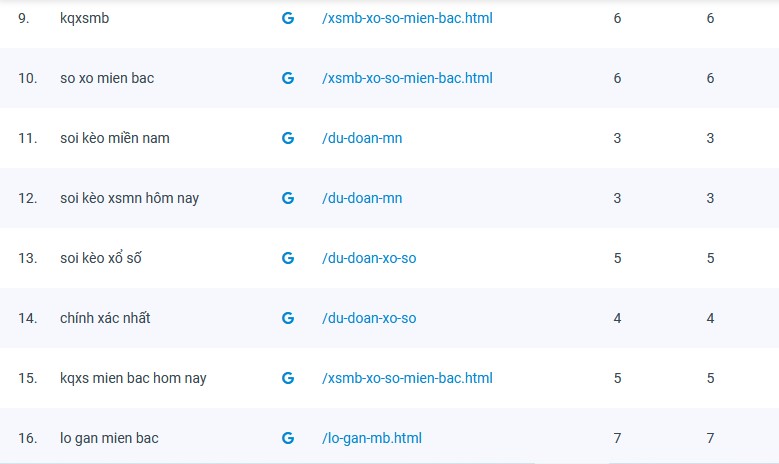Click Google icon next to soi kèo miền nam

[288, 138]
